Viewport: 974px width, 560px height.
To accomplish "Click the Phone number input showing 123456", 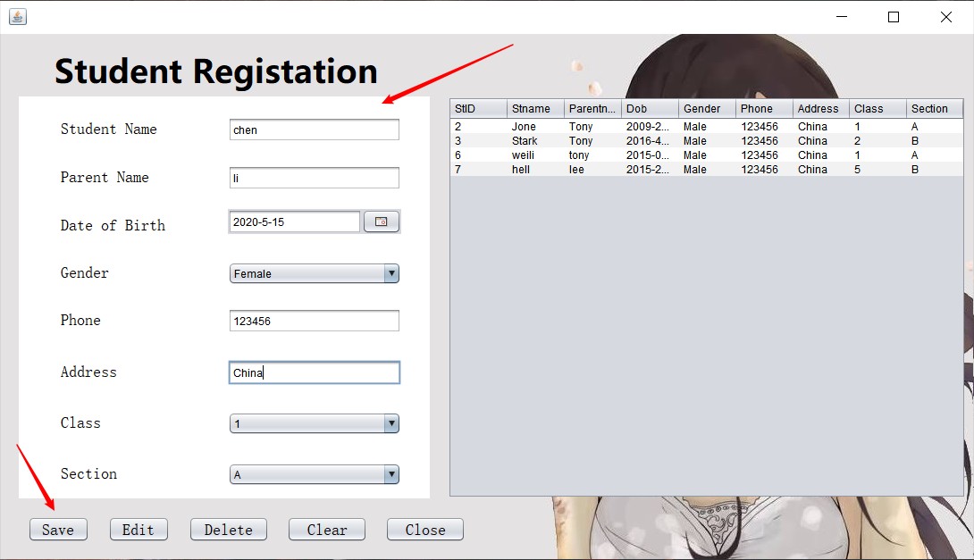I will [314, 320].
